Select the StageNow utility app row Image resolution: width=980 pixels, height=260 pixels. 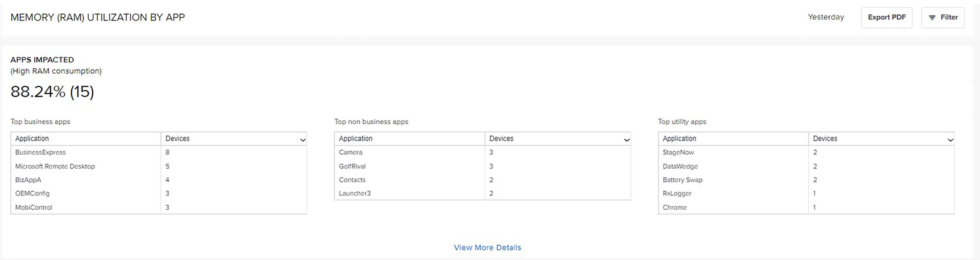(x=678, y=152)
